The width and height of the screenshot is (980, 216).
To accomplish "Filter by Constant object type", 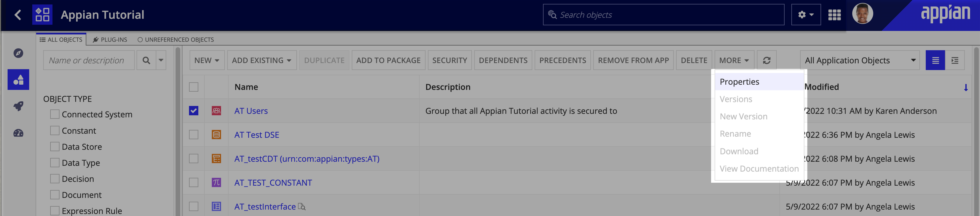I will coord(55,131).
